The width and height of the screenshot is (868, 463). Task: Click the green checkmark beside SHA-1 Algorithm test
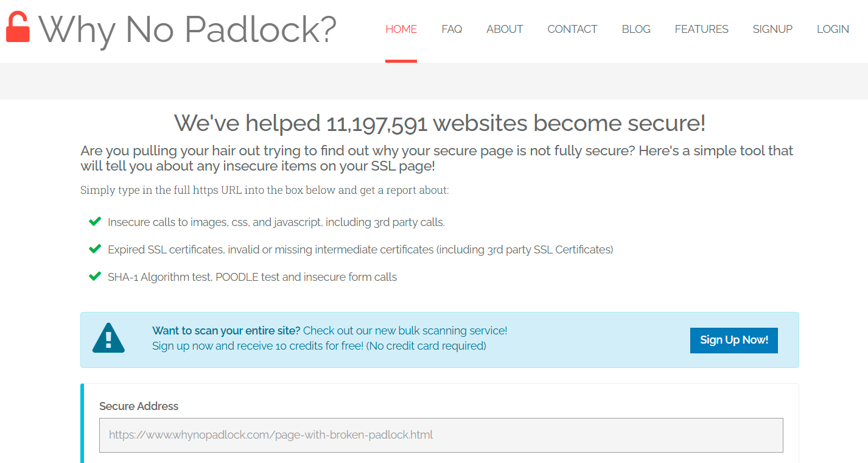click(95, 277)
